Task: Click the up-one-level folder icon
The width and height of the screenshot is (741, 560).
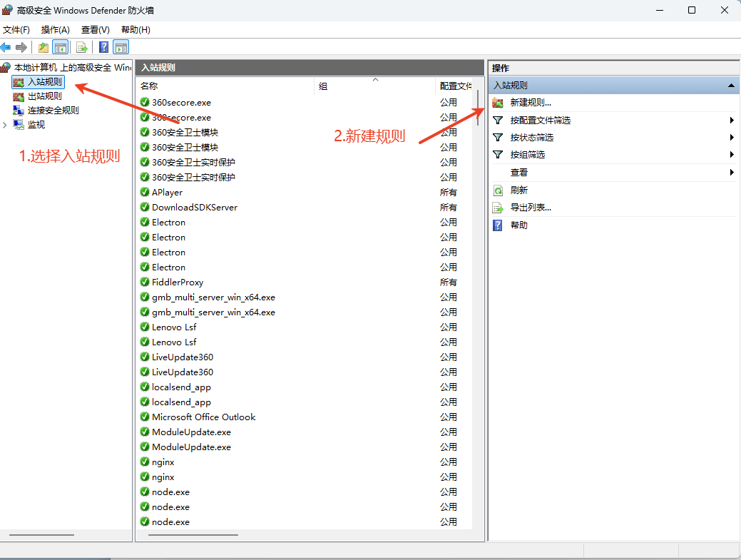Action: (43, 47)
